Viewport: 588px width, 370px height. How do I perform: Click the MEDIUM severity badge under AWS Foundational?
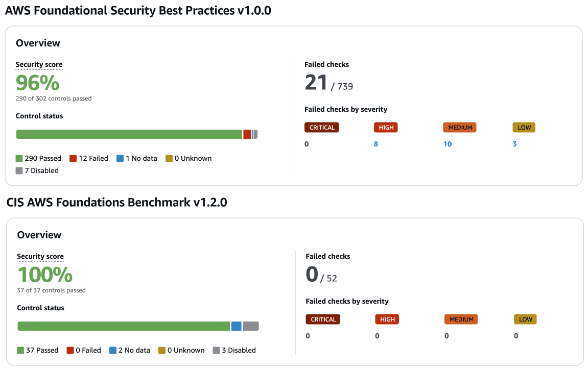tap(459, 127)
